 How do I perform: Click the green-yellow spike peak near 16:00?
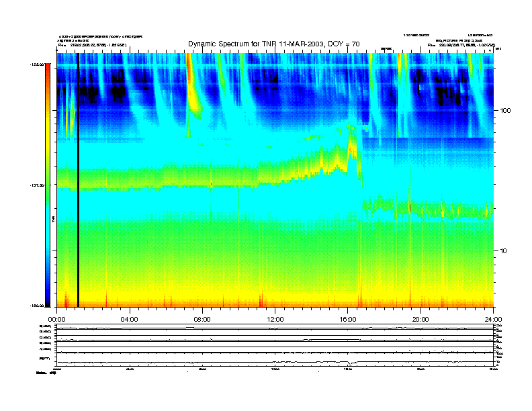[x=351, y=142]
